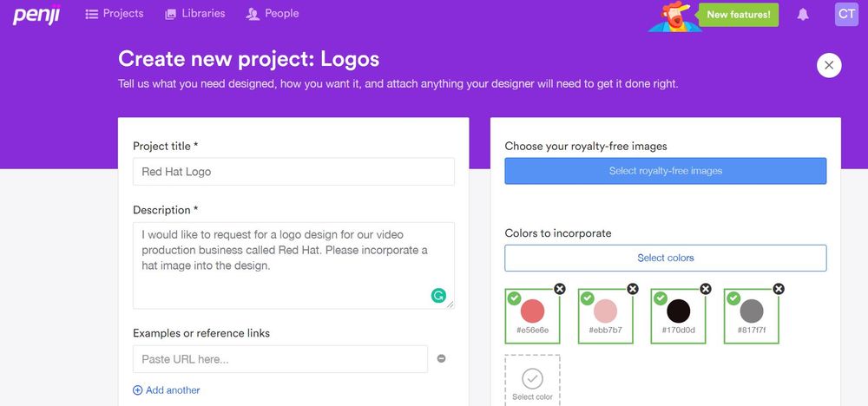868x406 pixels.
Task: Open the CT user avatar menu
Action: point(845,14)
